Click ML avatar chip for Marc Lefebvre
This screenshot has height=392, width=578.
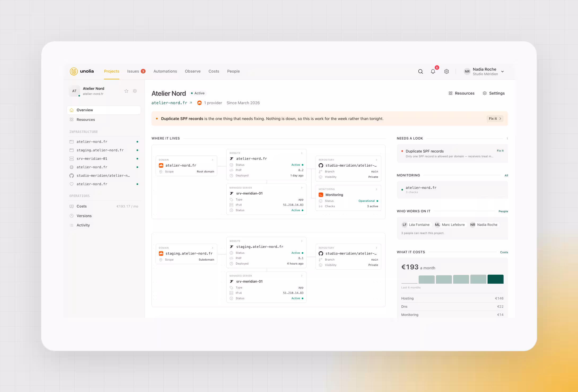point(450,225)
